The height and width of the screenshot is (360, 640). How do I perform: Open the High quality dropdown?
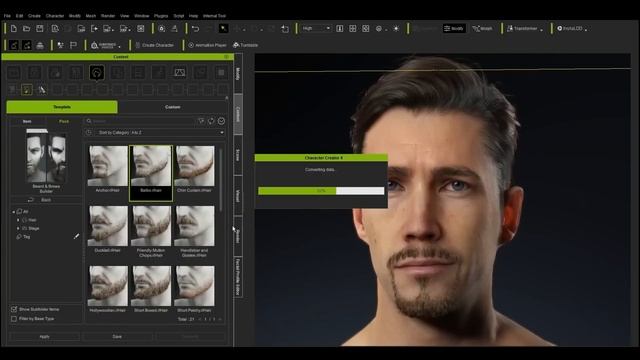[x=316, y=29]
